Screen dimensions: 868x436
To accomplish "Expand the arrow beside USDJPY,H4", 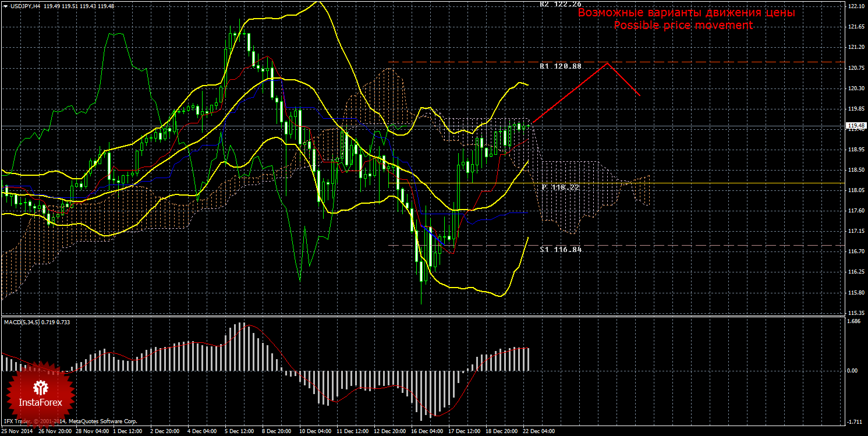I will click(5, 6).
